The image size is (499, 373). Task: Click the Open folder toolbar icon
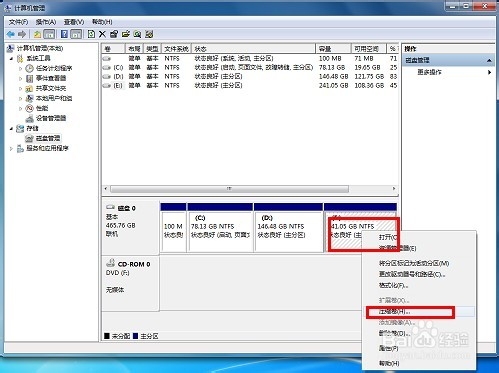126,34
